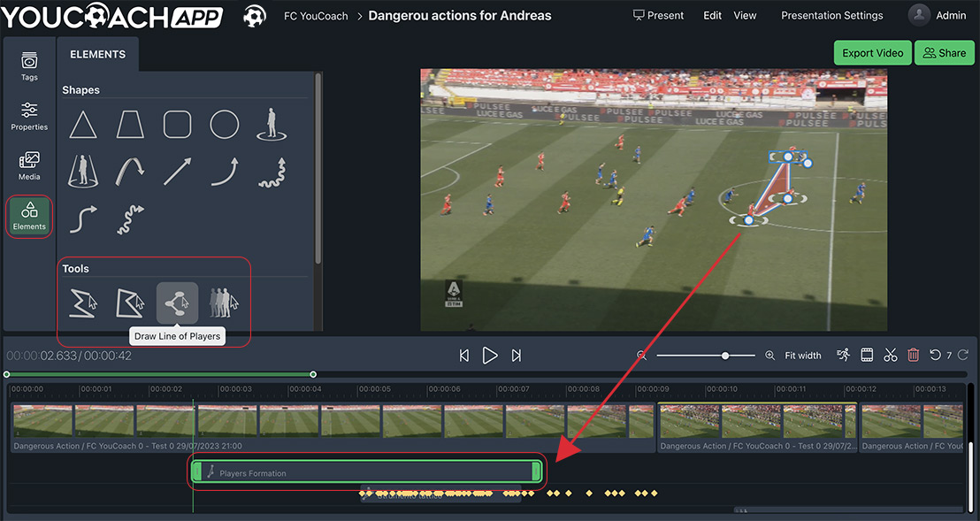The height and width of the screenshot is (521, 980).
Task: Select the trapezoid shape
Action: tap(130, 125)
